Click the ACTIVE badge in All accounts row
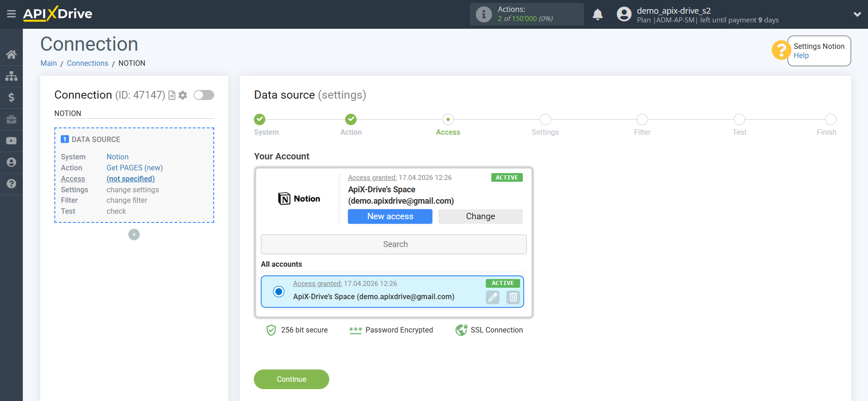Image resolution: width=868 pixels, height=401 pixels. (503, 283)
